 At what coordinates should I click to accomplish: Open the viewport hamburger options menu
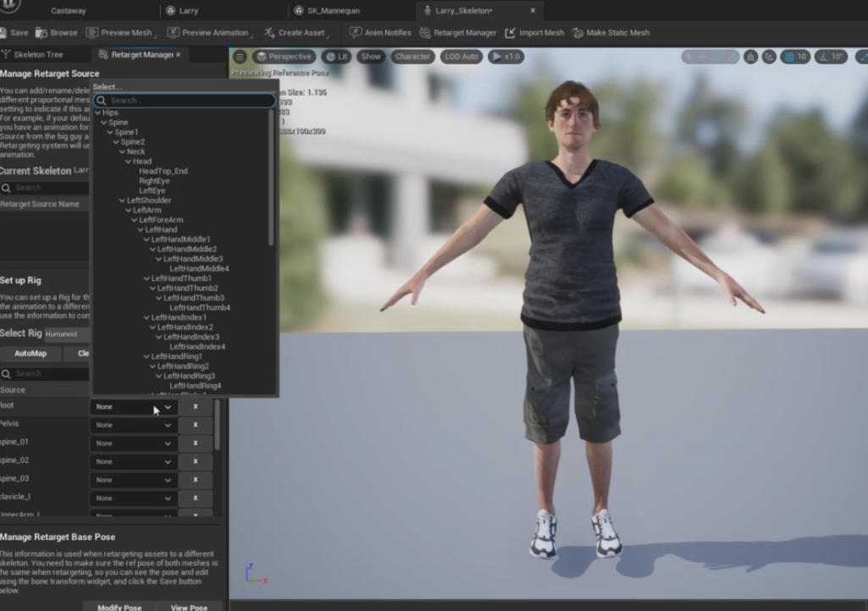tap(240, 57)
